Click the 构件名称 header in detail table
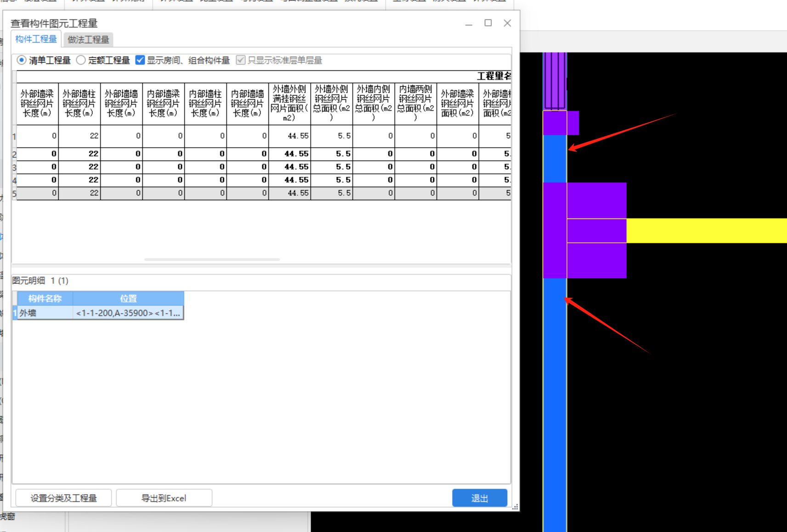 pos(45,298)
